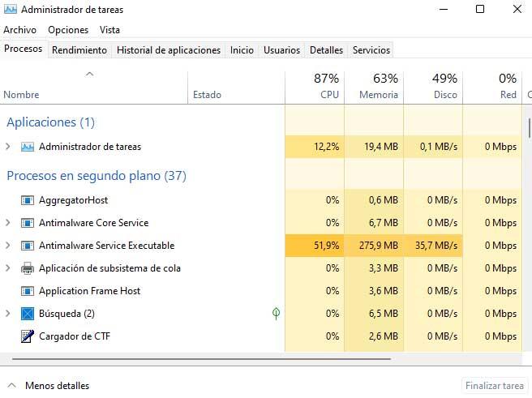
Task: Expand the Búsqueda (2) process group
Action: 8,314
